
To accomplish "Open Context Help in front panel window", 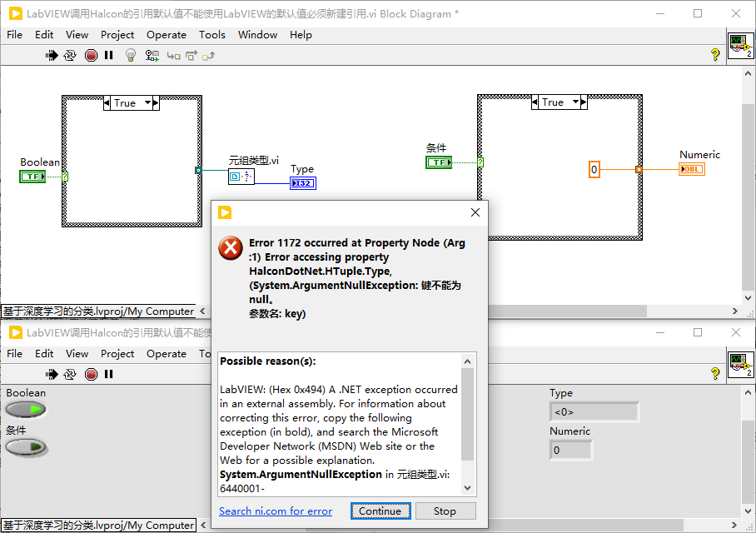I will tap(715, 373).
